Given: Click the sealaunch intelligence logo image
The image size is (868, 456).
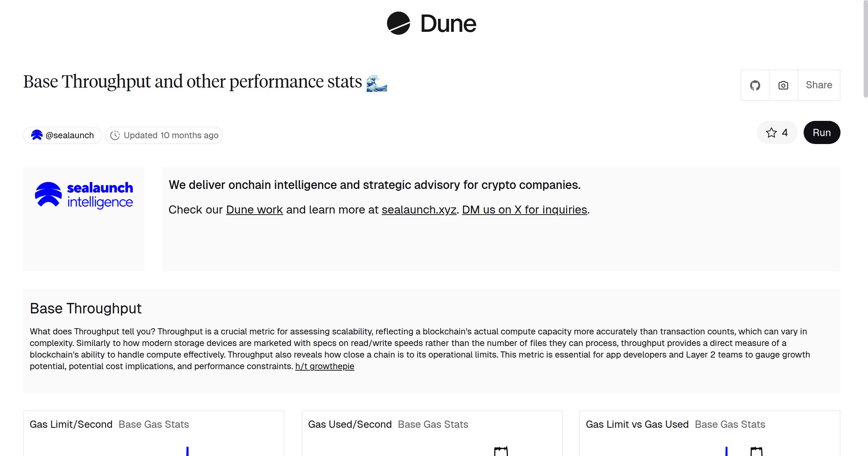Looking at the screenshot, I should (84, 195).
